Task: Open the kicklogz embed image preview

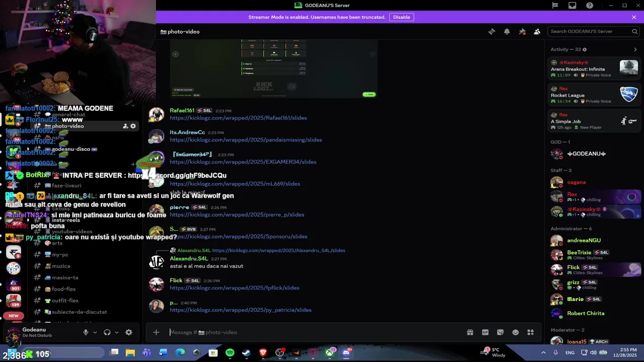Action: [274, 69]
